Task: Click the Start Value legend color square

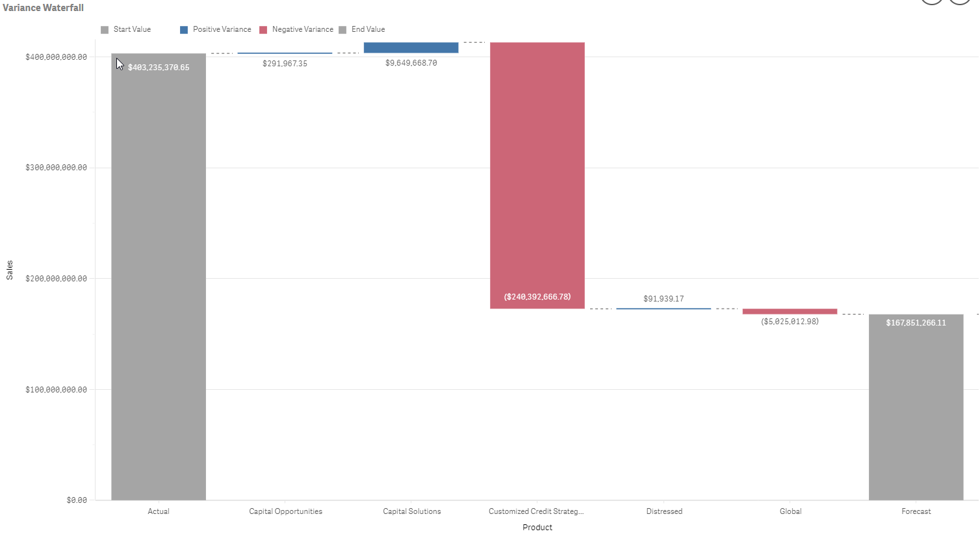Action: coord(105,30)
